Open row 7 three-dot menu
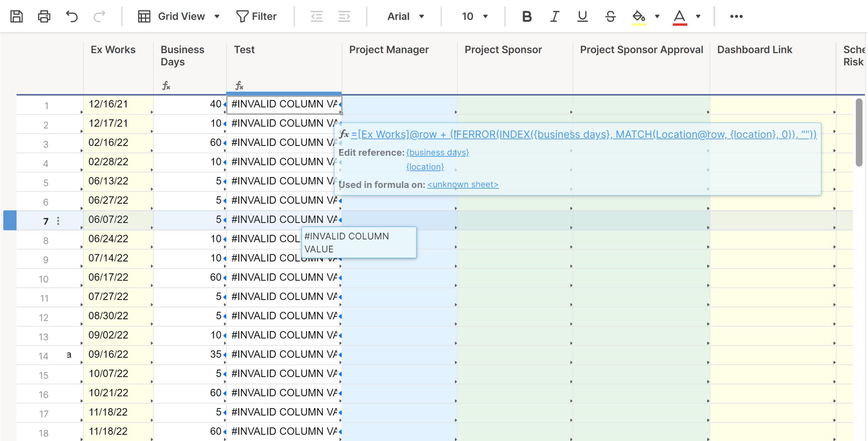The height and width of the screenshot is (441, 868). [x=58, y=221]
